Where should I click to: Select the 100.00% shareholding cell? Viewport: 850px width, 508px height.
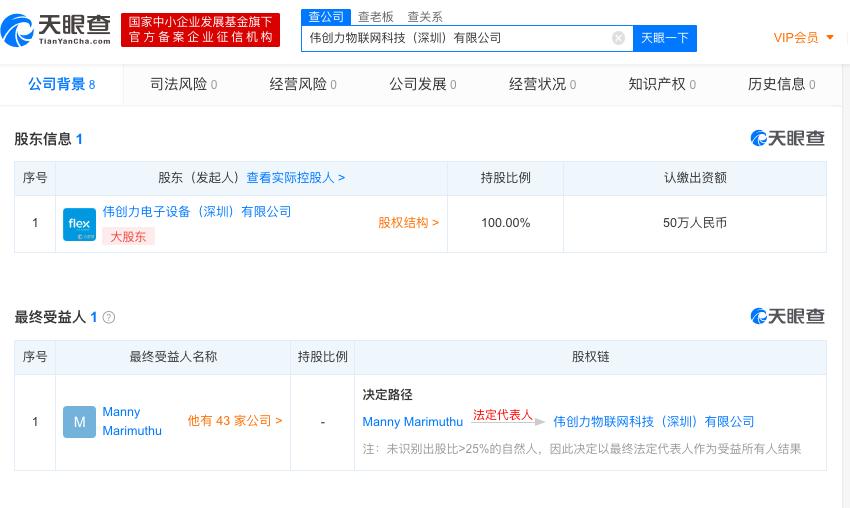(x=506, y=223)
